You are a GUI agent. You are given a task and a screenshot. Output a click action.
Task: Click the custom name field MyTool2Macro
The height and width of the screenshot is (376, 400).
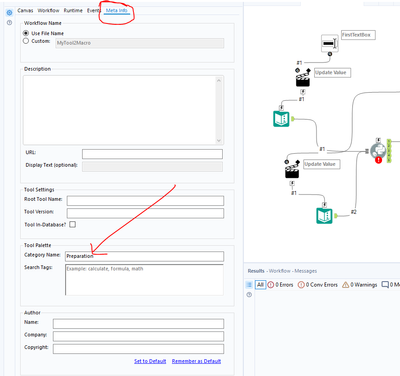click(x=140, y=43)
